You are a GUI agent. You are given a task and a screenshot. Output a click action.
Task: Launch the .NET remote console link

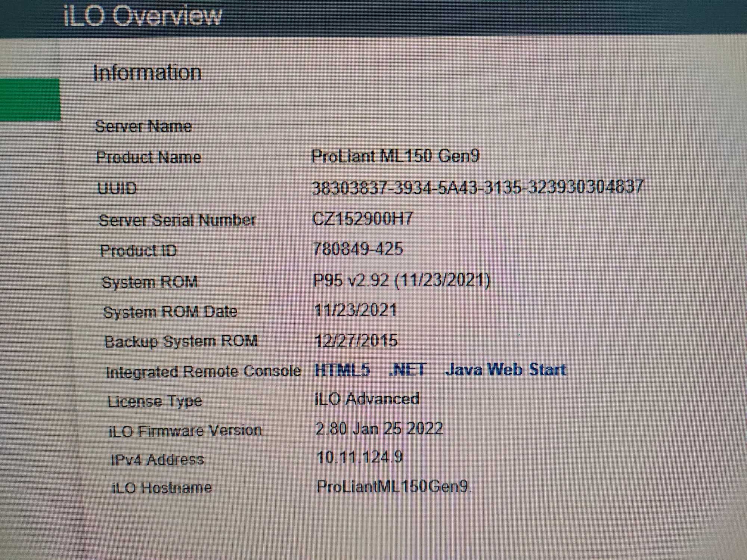pyautogui.click(x=407, y=370)
